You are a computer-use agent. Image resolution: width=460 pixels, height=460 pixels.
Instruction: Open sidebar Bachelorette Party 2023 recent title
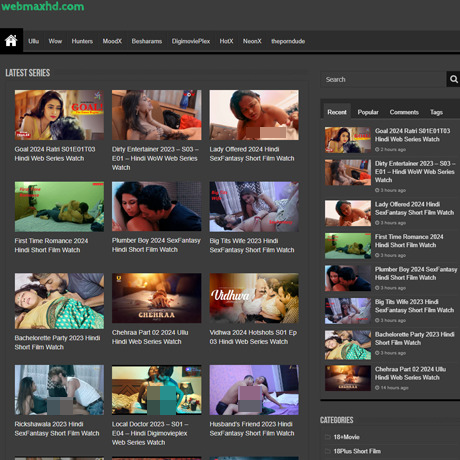coord(415,338)
